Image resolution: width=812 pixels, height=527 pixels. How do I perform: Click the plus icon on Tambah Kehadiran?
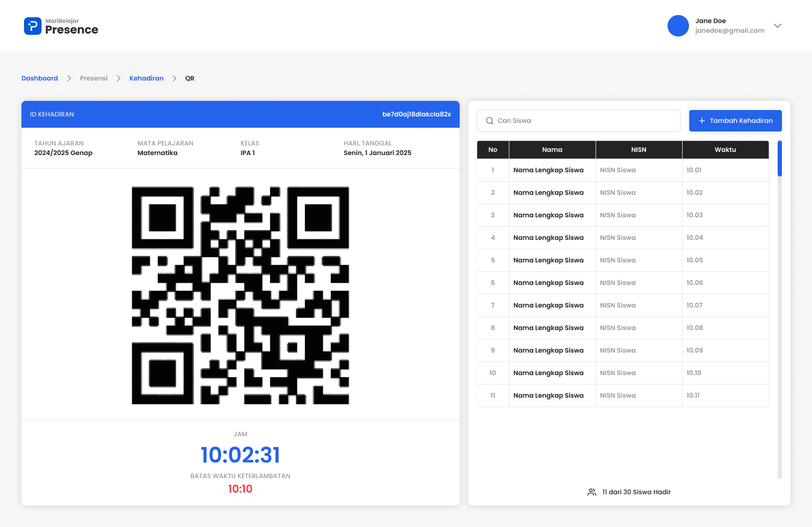click(x=702, y=121)
